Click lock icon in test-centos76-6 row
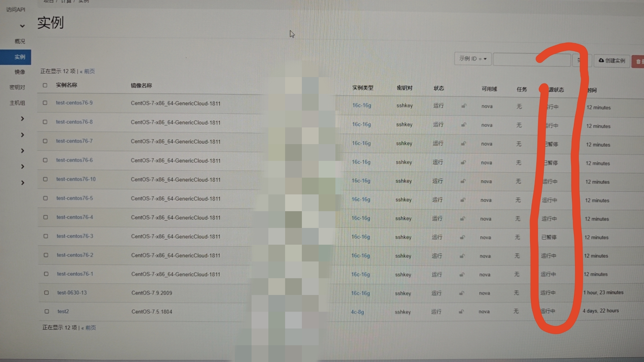644x362 pixels. click(x=463, y=163)
